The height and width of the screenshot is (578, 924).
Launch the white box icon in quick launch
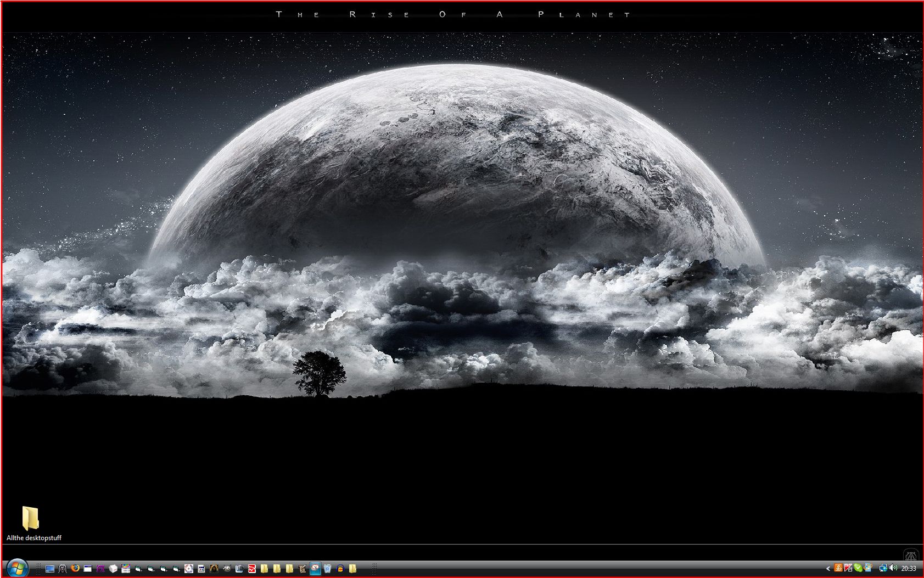click(x=113, y=569)
